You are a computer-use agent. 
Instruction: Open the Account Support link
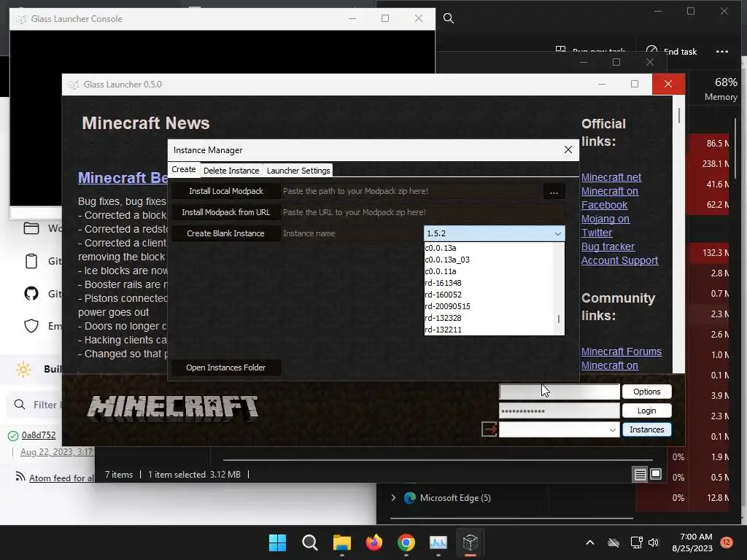click(x=619, y=260)
